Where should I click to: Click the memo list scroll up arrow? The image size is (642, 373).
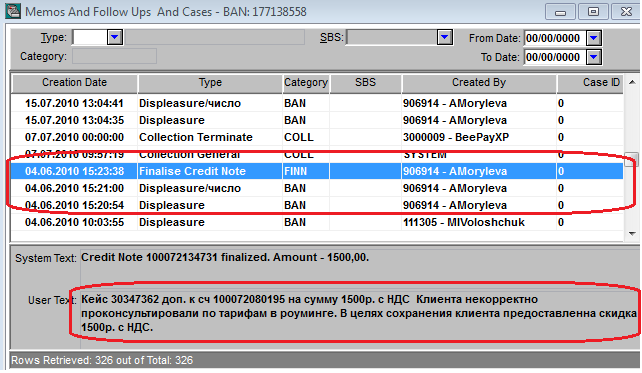click(632, 82)
